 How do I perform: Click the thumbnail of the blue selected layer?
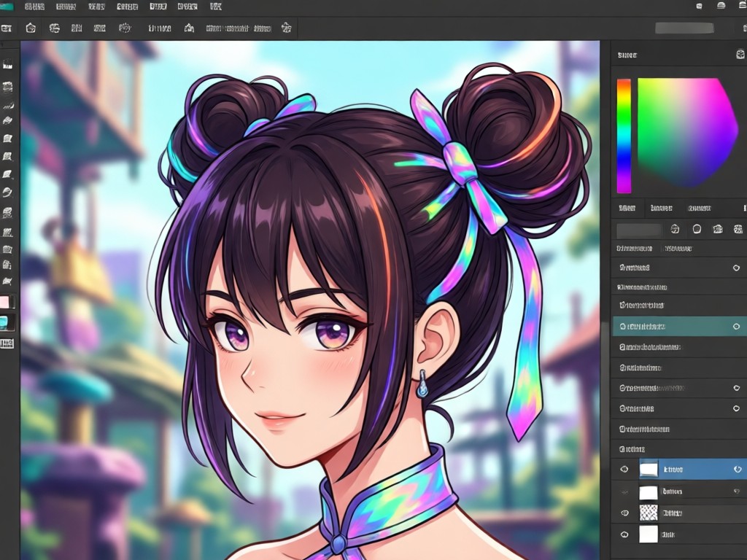[x=649, y=470]
